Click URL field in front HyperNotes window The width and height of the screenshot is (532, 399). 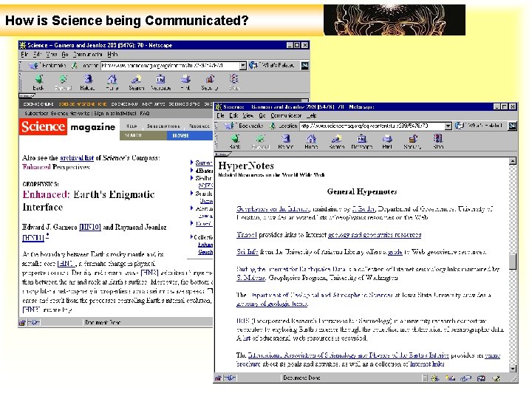372,126
